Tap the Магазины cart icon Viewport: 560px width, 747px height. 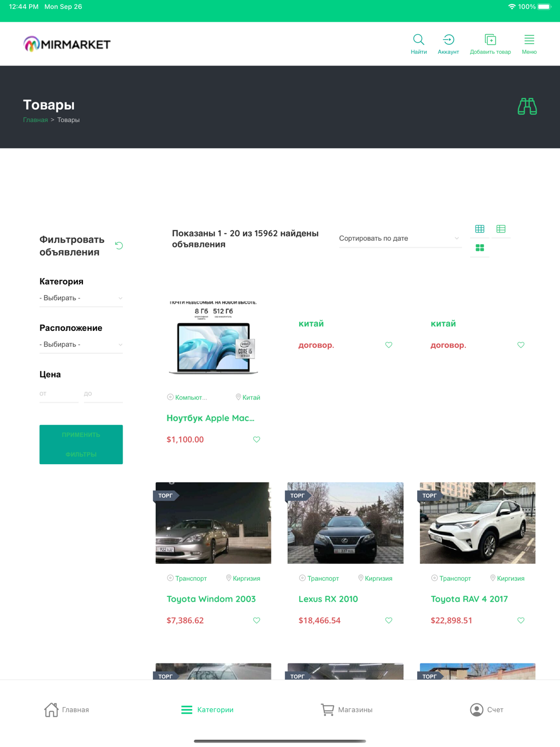(327, 709)
